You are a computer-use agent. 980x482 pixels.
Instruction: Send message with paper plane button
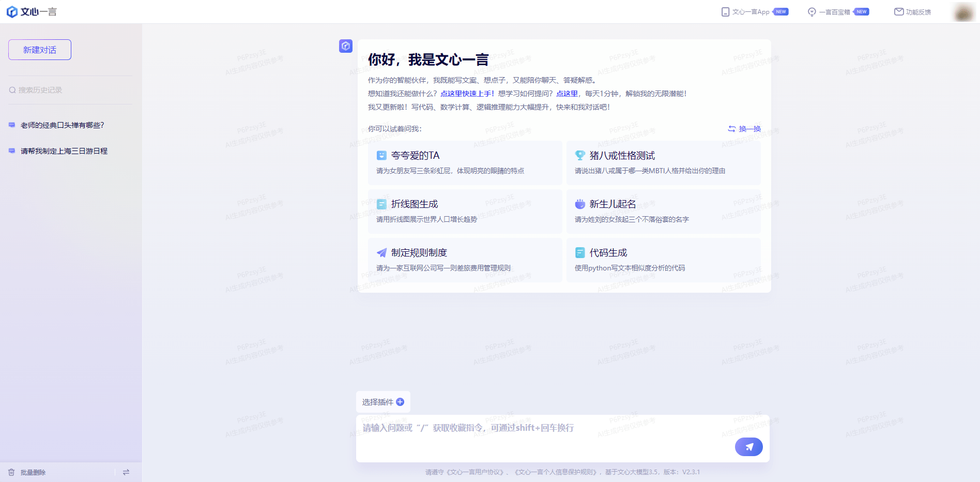pyautogui.click(x=749, y=447)
